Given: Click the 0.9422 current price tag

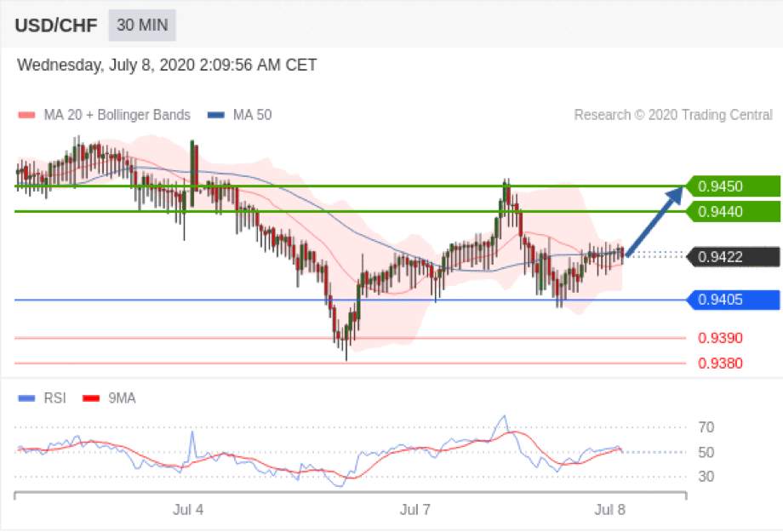Looking at the screenshot, I should [x=733, y=257].
